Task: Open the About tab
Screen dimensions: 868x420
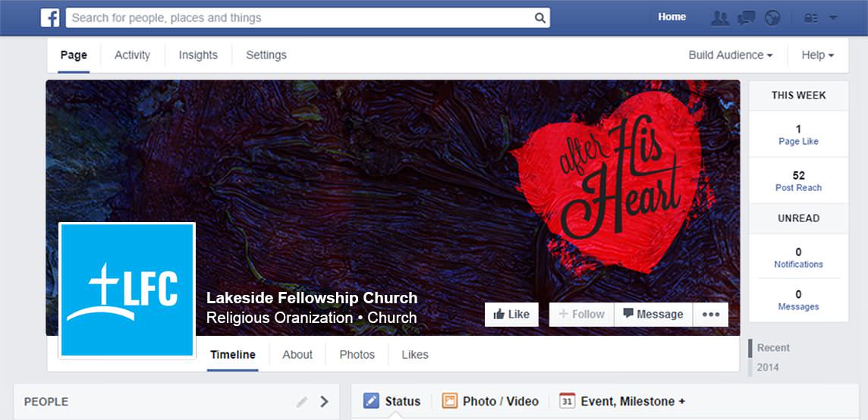Action: (297, 355)
